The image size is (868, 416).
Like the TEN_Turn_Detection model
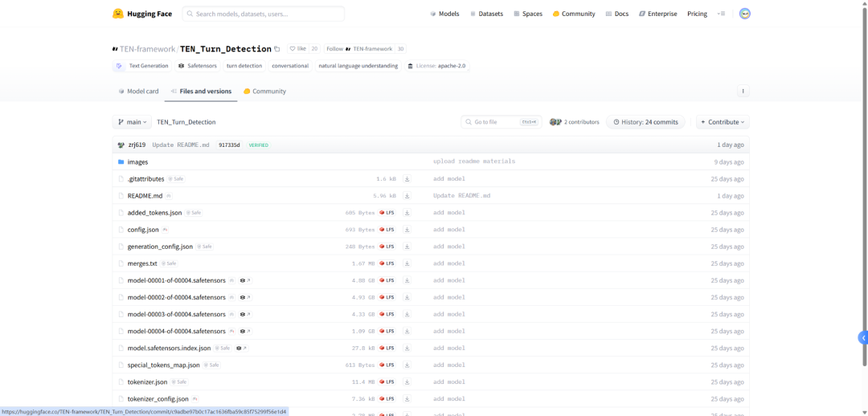(x=298, y=49)
